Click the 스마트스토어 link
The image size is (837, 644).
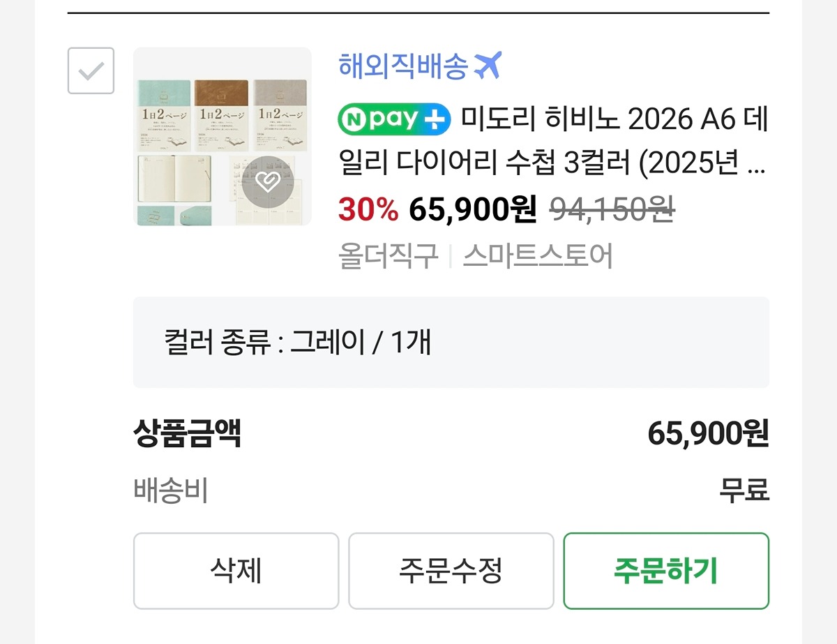537,256
